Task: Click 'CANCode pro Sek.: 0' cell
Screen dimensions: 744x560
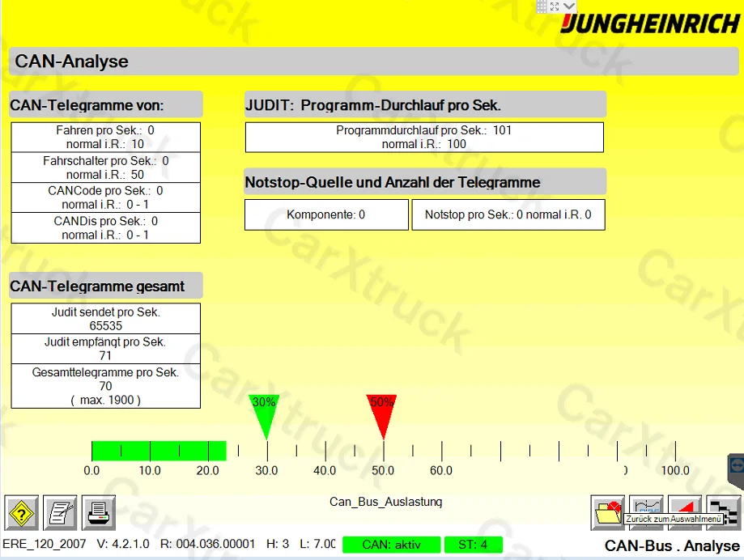Action: (x=106, y=197)
